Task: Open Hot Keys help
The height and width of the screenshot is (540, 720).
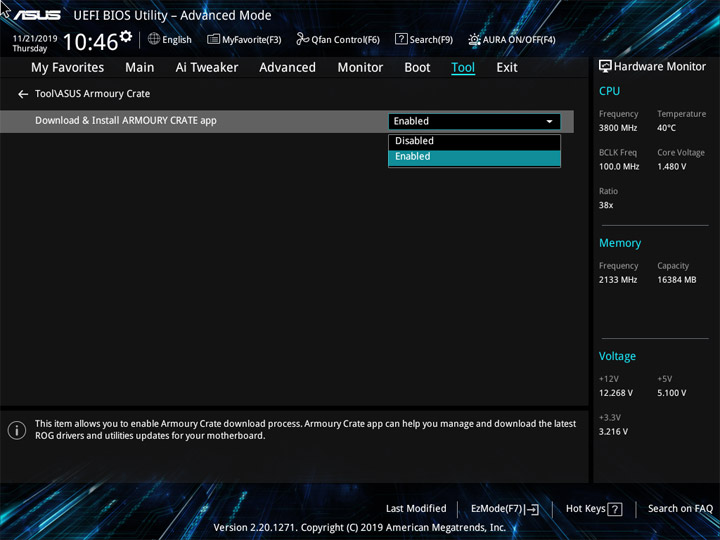Action: (585, 509)
